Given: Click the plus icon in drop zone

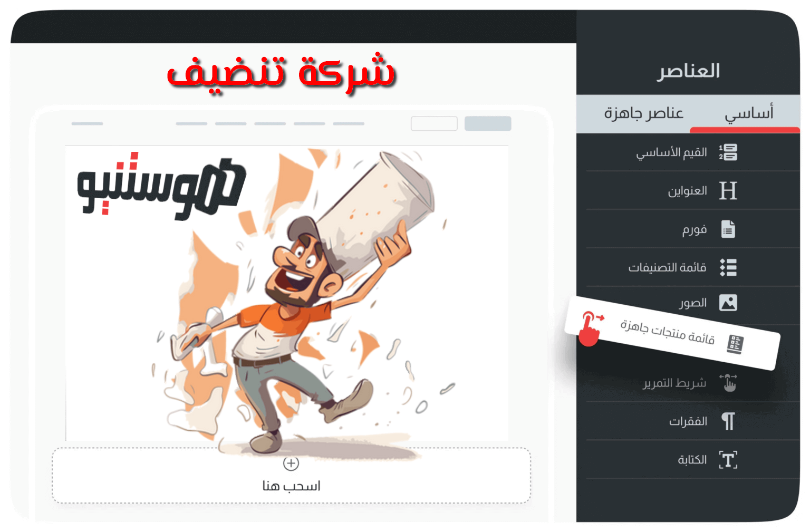Looking at the screenshot, I should coord(291,463).
